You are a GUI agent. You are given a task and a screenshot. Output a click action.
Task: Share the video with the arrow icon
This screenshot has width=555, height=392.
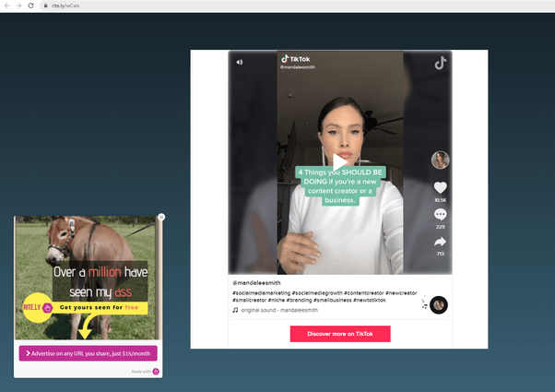click(x=441, y=242)
